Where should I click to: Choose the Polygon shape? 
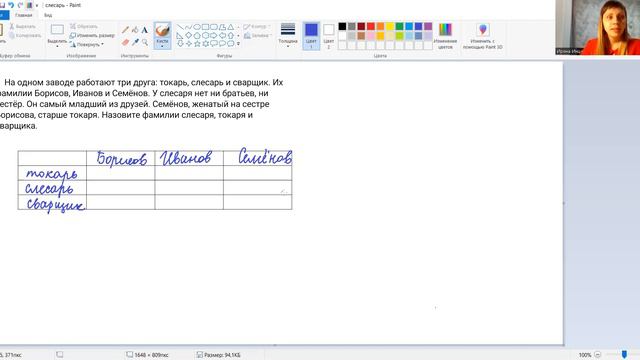(x=222, y=27)
